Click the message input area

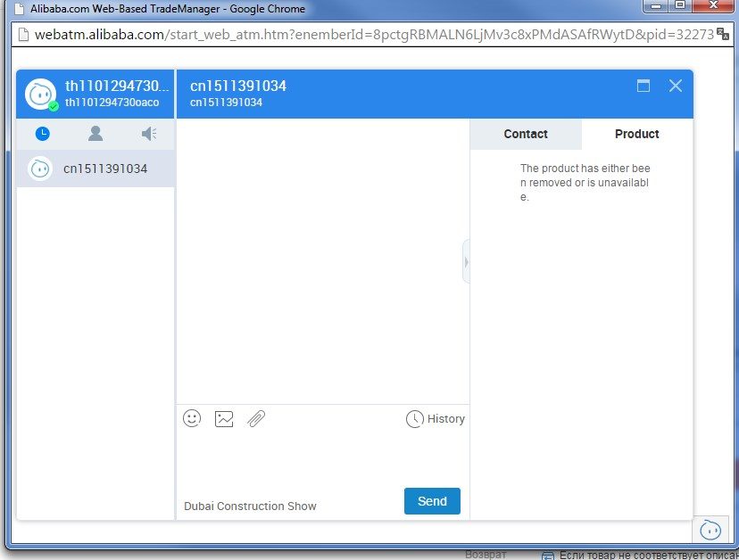pos(323,459)
